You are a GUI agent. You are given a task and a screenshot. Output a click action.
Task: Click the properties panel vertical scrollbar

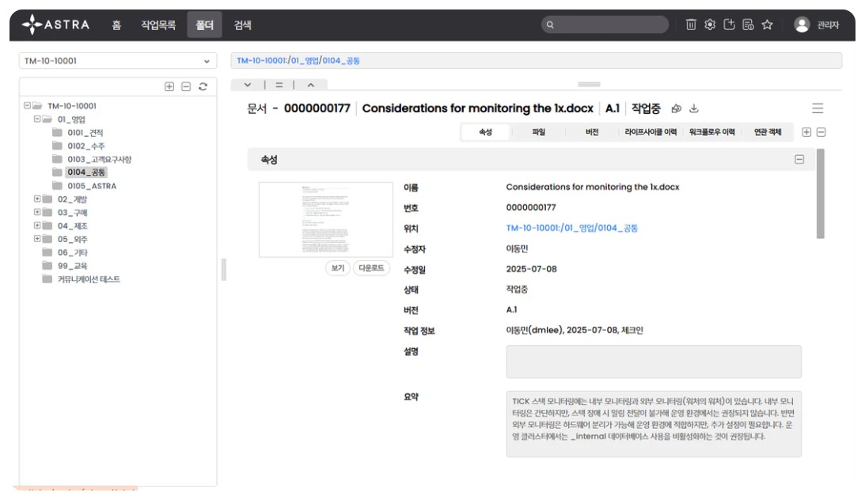point(820,194)
